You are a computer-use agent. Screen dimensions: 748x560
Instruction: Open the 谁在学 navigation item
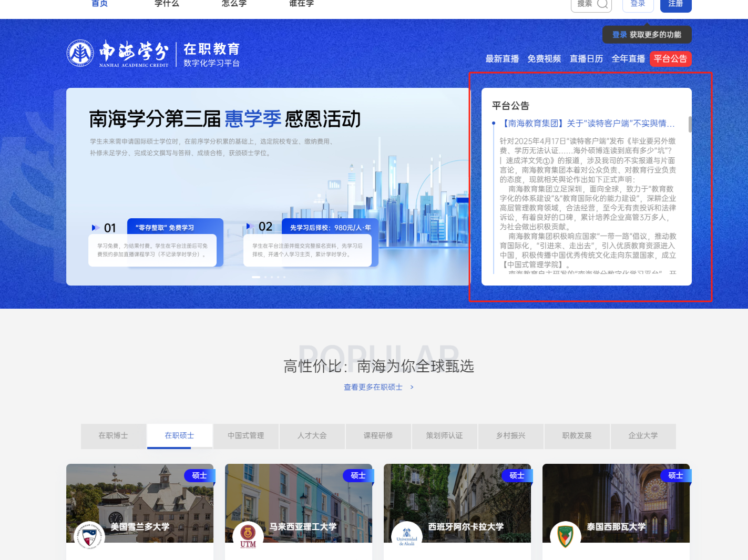(x=301, y=4)
